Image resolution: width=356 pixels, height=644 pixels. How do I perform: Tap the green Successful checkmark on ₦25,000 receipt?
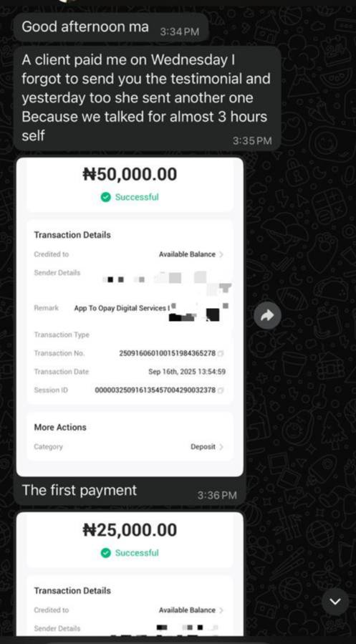pos(105,553)
